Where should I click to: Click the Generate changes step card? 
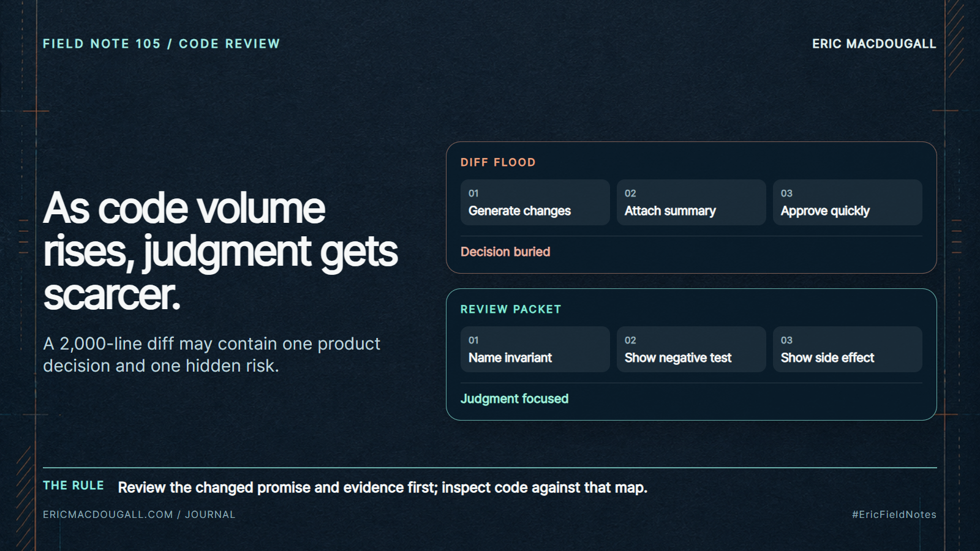tap(535, 202)
